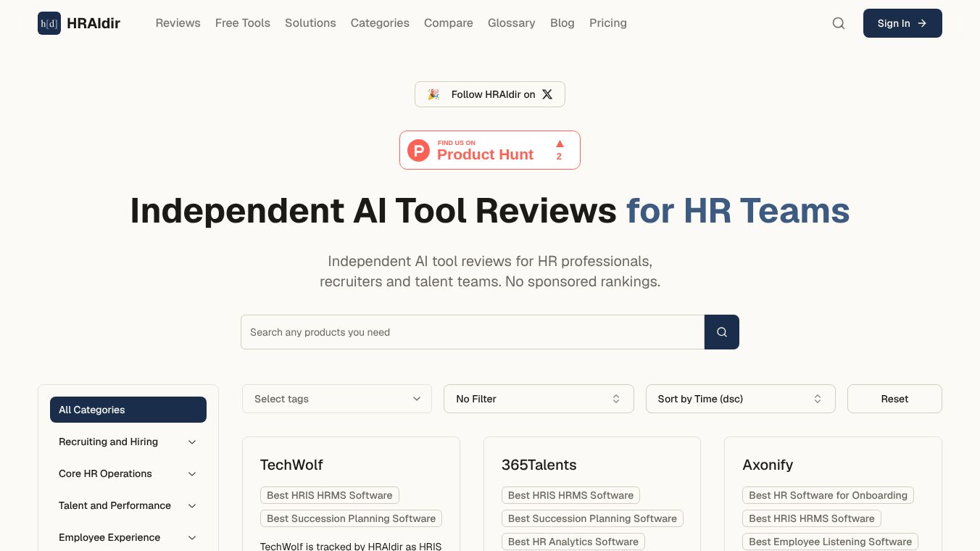Viewport: 980px width, 551px height.
Task: Open the Categories nav item
Action: click(x=380, y=23)
